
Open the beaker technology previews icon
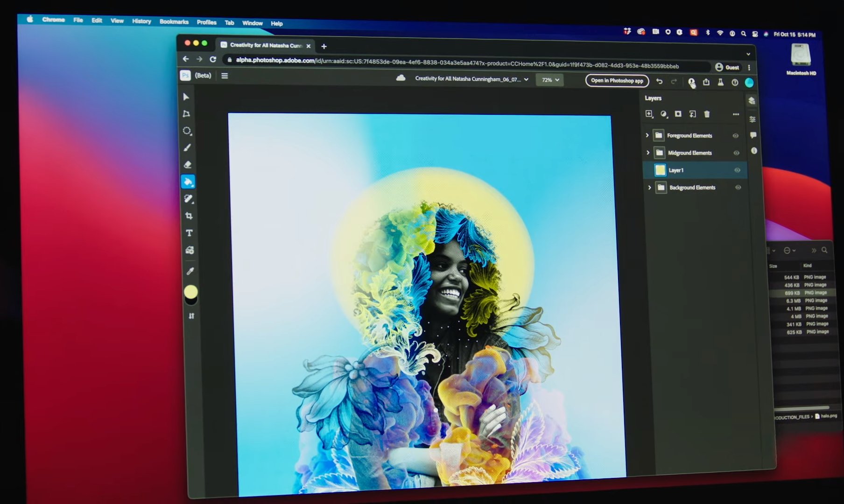click(x=721, y=82)
